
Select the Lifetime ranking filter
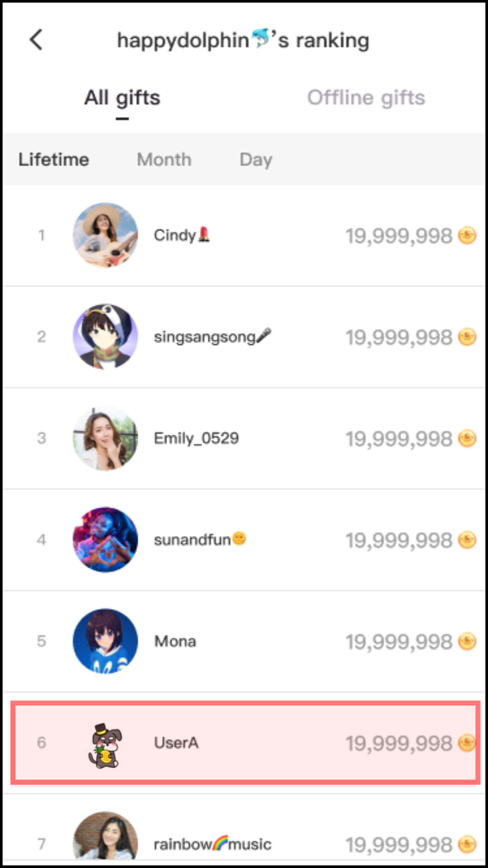pos(53,159)
